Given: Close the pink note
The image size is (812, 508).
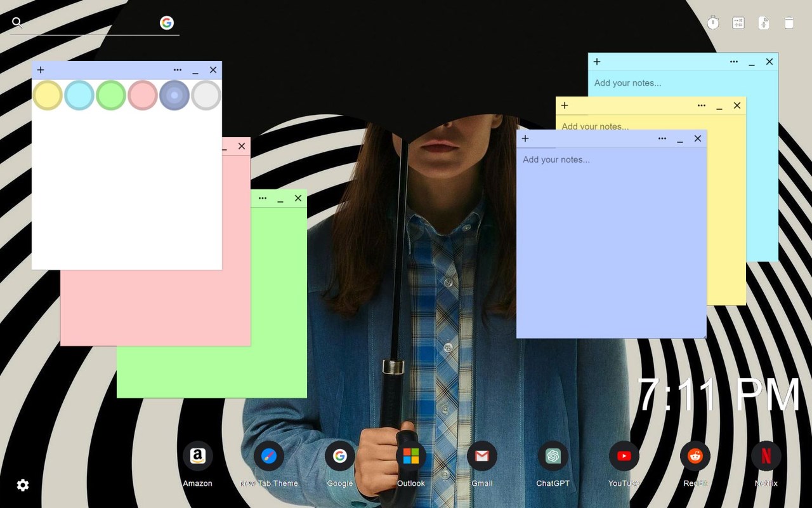Looking at the screenshot, I should click(242, 146).
